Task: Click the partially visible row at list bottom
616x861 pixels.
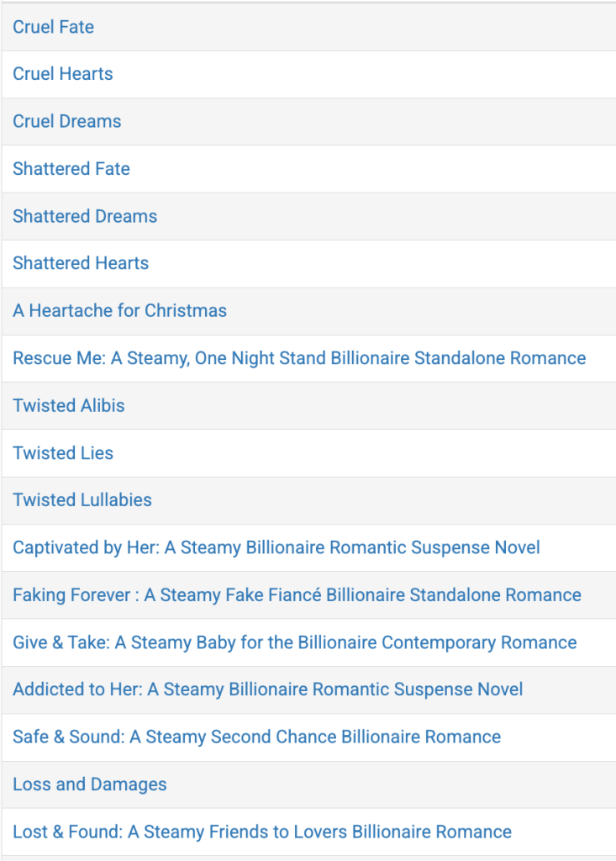Action: tap(308, 856)
